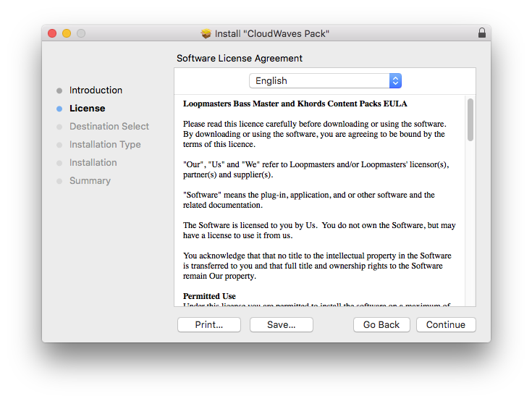532x396 pixels.
Task: Click the Installation step in sidebar
Action: tap(93, 163)
